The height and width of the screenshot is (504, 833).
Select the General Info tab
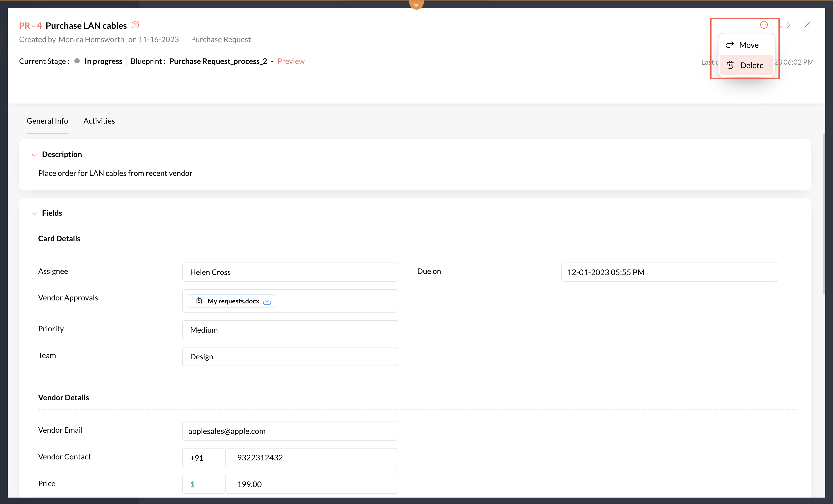(x=47, y=121)
